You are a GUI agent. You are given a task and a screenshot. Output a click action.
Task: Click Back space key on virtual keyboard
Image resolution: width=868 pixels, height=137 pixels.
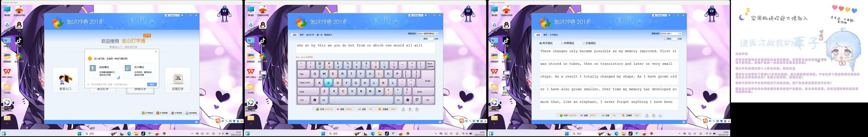tap(430, 65)
